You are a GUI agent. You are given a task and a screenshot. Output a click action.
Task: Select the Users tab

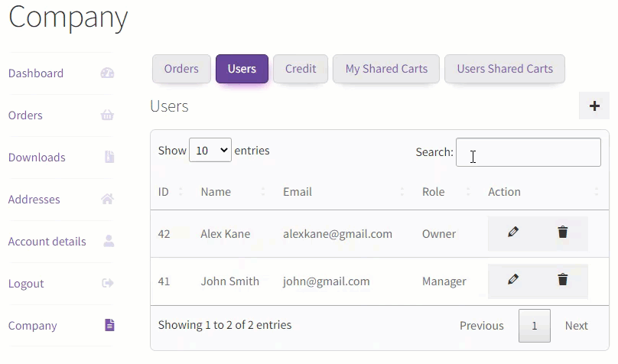(x=242, y=69)
